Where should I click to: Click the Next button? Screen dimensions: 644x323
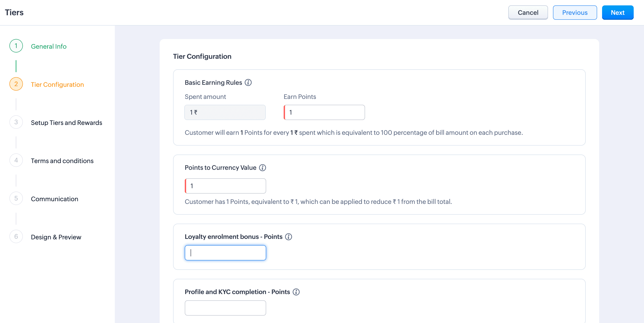(618, 13)
